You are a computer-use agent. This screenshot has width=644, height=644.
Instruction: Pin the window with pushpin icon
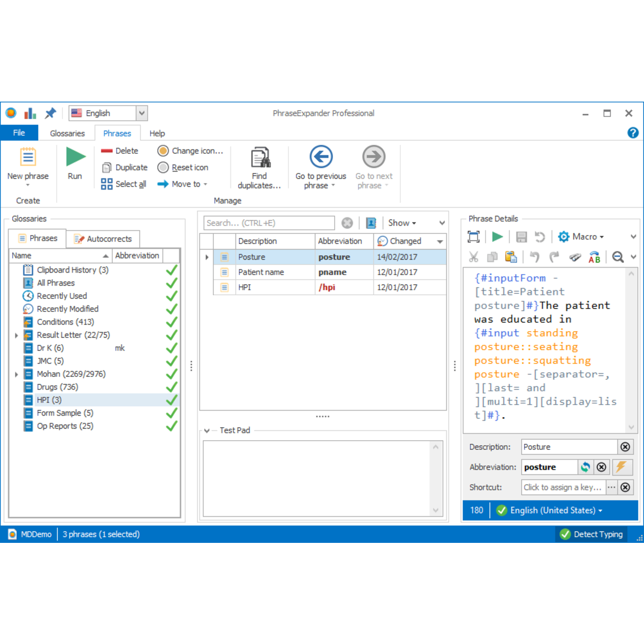pyautogui.click(x=50, y=113)
